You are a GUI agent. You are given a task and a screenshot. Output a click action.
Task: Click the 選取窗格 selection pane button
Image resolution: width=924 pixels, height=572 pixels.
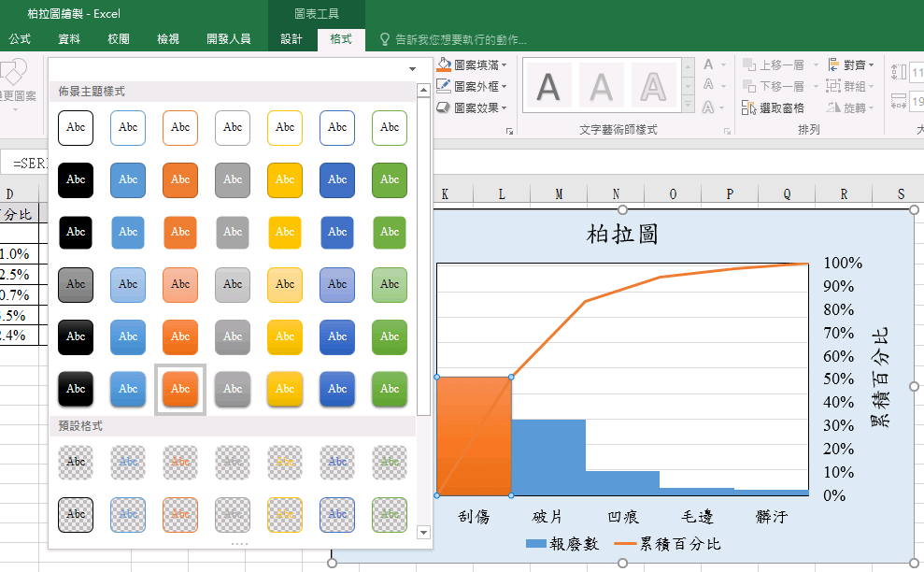pyautogui.click(x=774, y=107)
